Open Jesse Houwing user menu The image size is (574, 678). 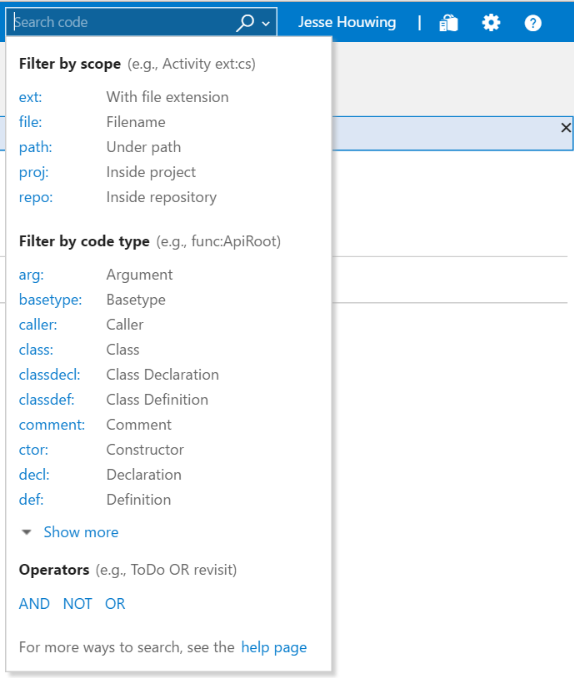click(x=347, y=22)
